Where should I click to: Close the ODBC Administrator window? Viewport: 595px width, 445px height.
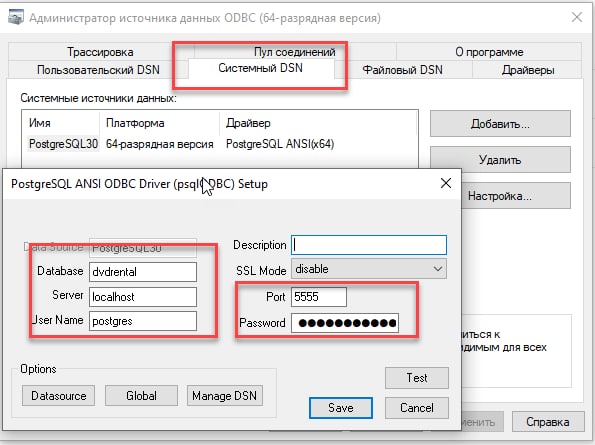pos(577,17)
